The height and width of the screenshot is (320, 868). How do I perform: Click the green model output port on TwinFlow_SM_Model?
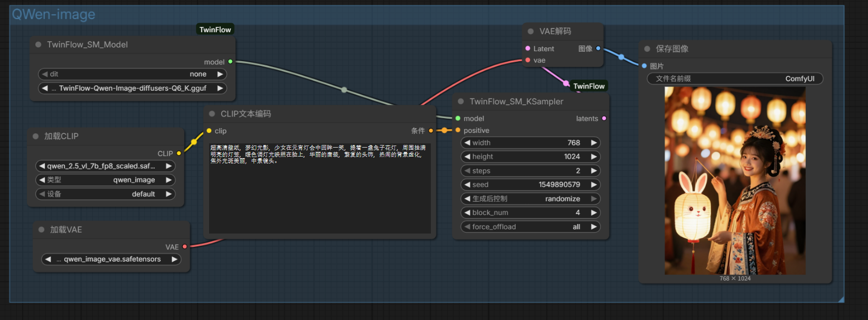click(230, 62)
